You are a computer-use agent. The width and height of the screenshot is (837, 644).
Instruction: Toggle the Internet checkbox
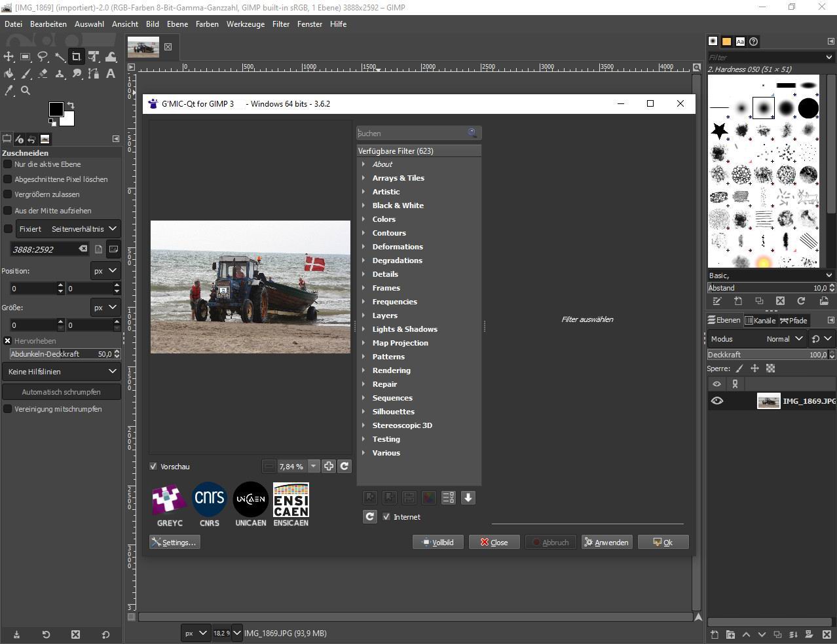386,517
